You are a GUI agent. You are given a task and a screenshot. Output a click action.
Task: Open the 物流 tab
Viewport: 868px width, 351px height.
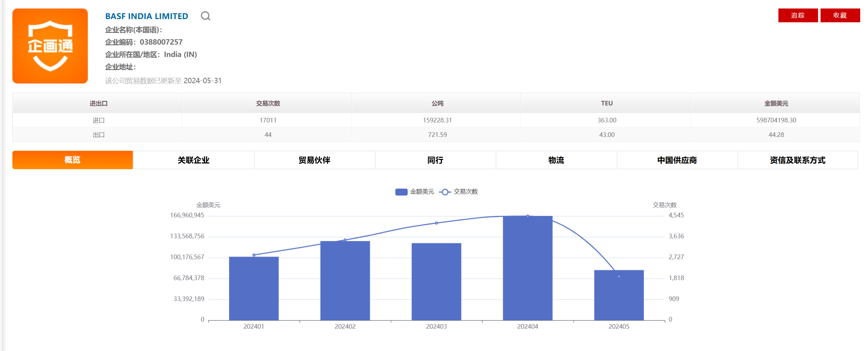[x=556, y=160]
